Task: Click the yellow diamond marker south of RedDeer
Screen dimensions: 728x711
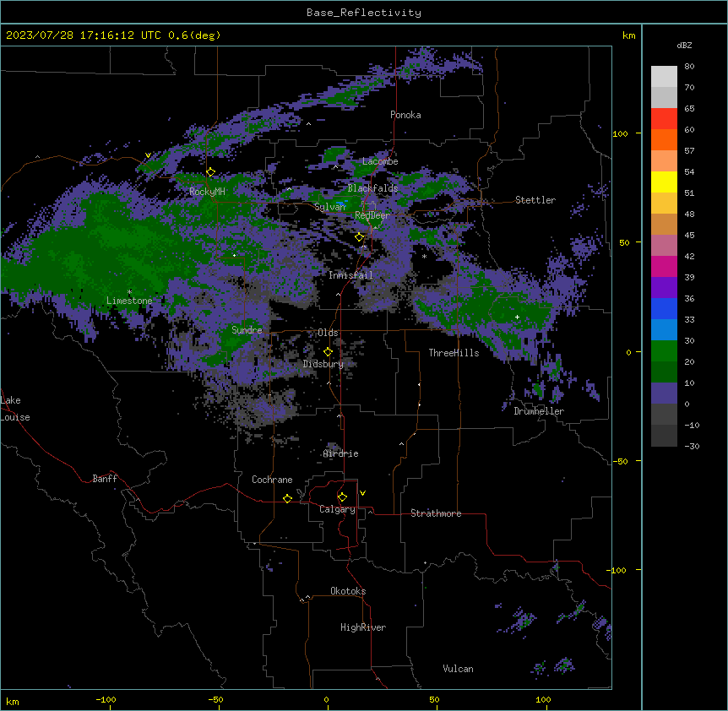Action: 359,237
